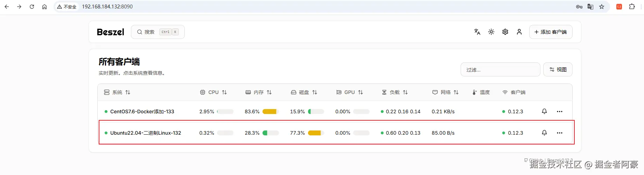Click the Ubuntu22.04 disk usage bar

point(316,133)
